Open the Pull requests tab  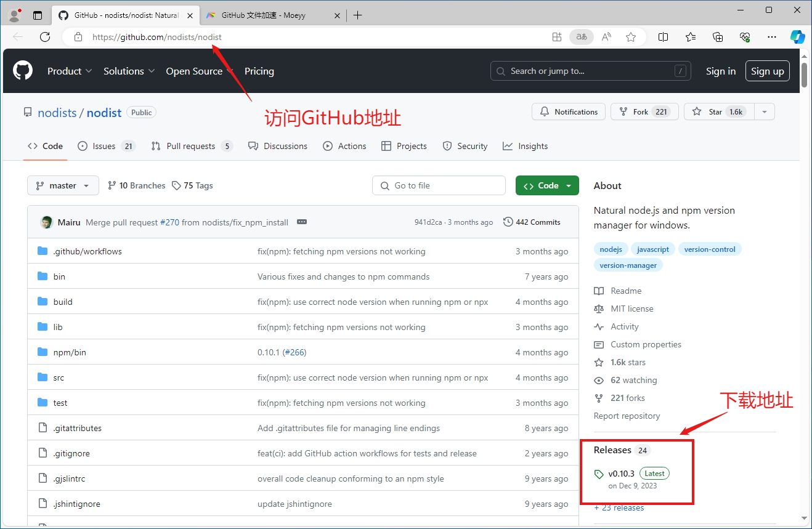pos(192,146)
